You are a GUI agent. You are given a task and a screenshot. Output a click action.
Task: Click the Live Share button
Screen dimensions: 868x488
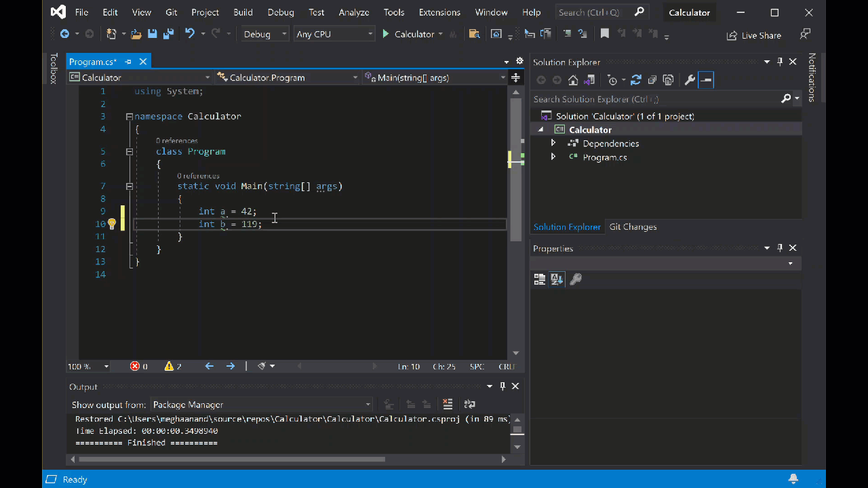pos(754,35)
